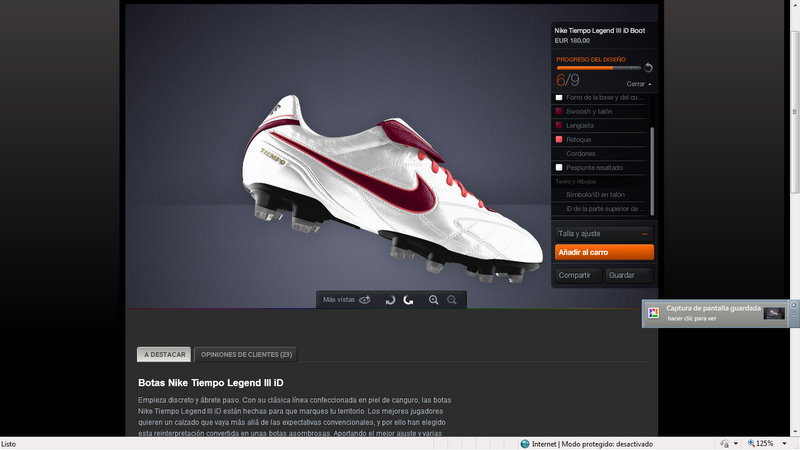Zoom in on the boot image
800x450 pixels.
433,300
